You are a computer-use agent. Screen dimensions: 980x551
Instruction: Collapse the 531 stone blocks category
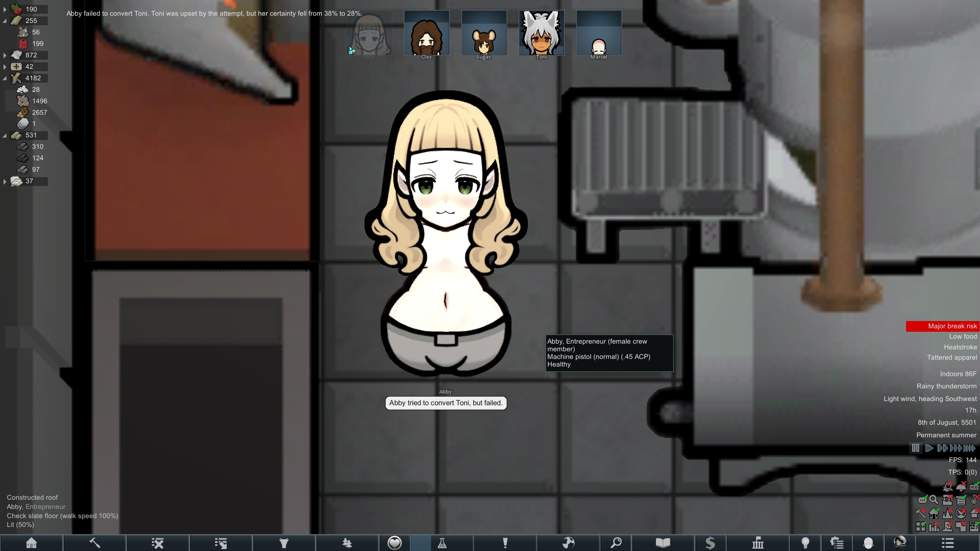[5, 135]
